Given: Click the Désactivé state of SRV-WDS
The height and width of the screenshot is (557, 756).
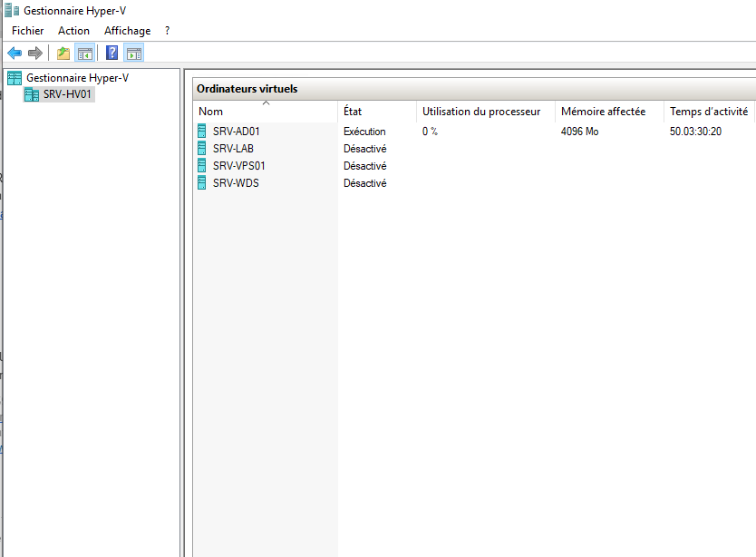Looking at the screenshot, I should 365,183.
